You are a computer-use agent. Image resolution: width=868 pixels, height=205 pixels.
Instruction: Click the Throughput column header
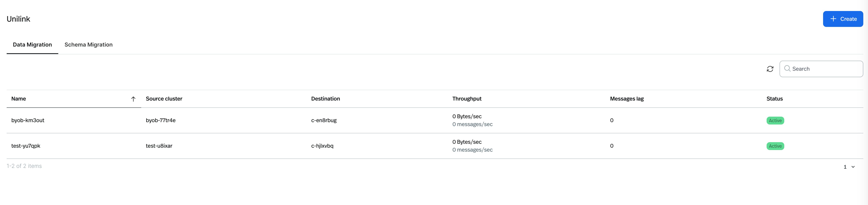[x=467, y=98]
